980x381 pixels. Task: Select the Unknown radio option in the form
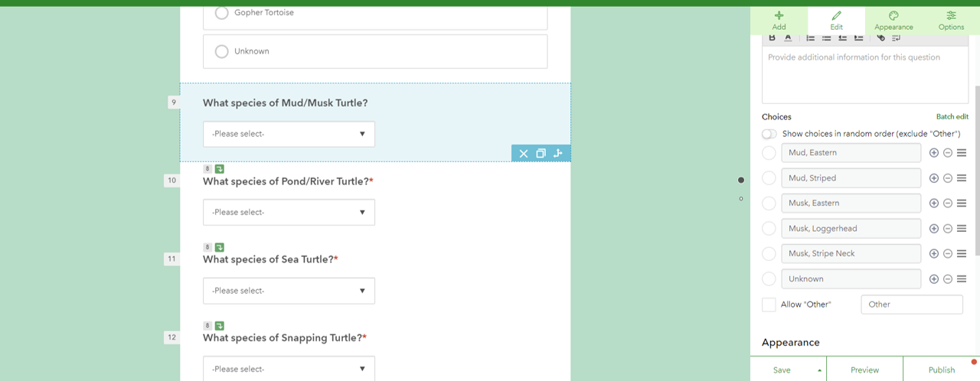222,51
